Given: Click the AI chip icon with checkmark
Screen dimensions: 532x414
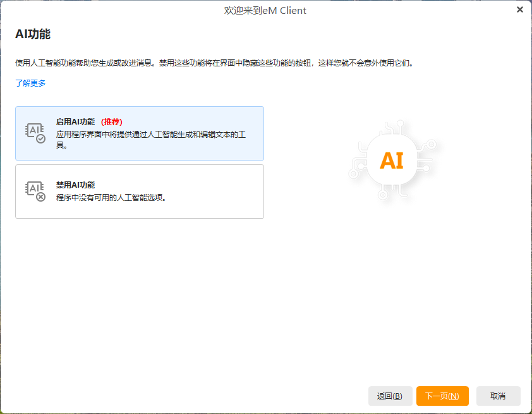Looking at the screenshot, I should pyautogui.click(x=35, y=133).
